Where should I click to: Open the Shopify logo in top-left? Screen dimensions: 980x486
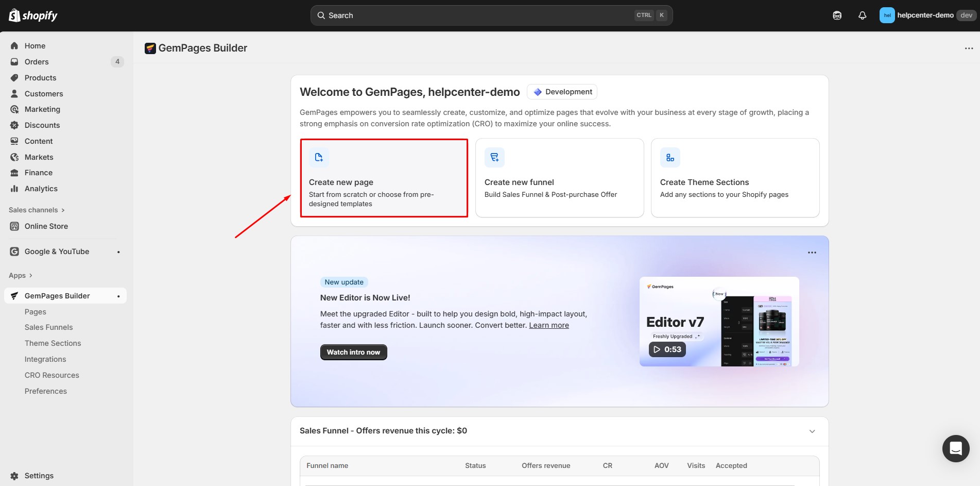[x=32, y=15]
